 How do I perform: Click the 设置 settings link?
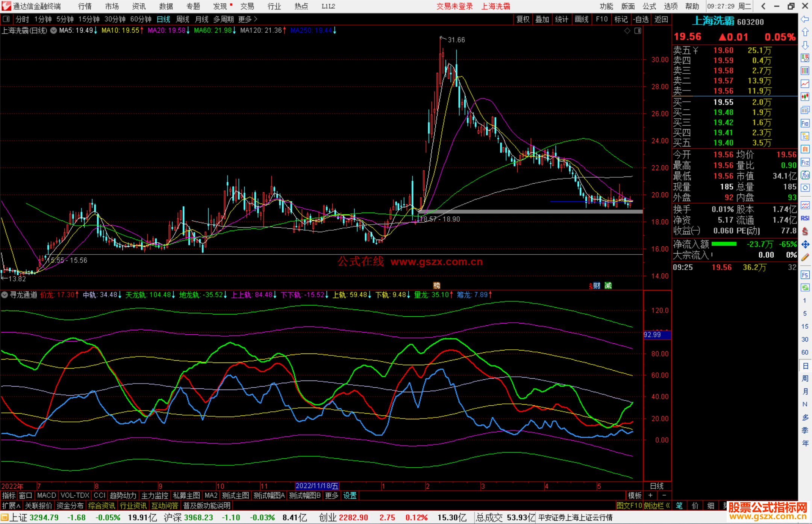click(350, 495)
